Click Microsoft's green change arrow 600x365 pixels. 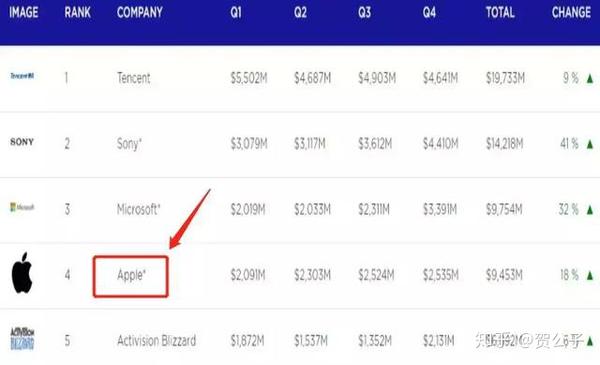pos(590,210)
